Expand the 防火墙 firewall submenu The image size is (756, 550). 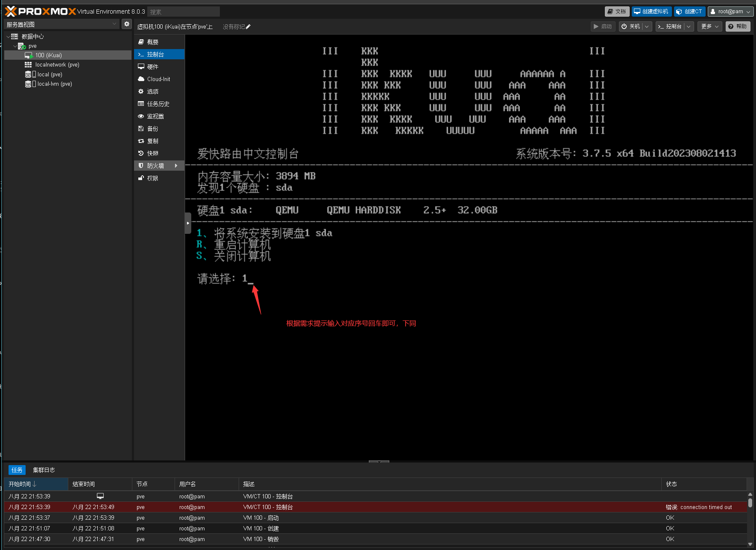point(176,166)
